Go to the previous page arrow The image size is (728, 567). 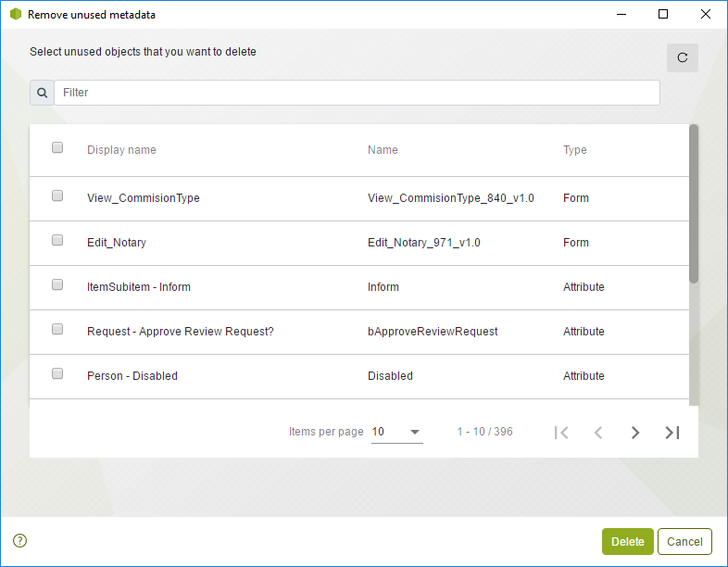pyautogui.click(x=598, y=433)
